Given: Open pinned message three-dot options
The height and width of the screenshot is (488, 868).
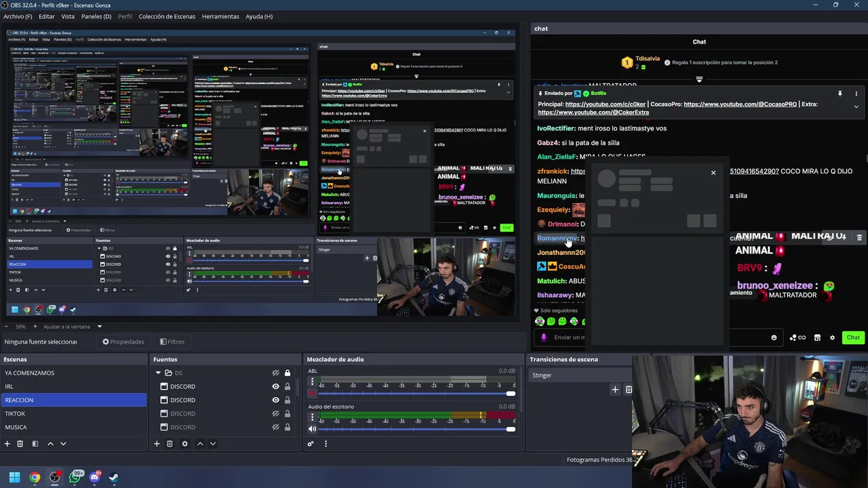Looking at the screenshot, I should pyautogui.click(x=856, y=94).
